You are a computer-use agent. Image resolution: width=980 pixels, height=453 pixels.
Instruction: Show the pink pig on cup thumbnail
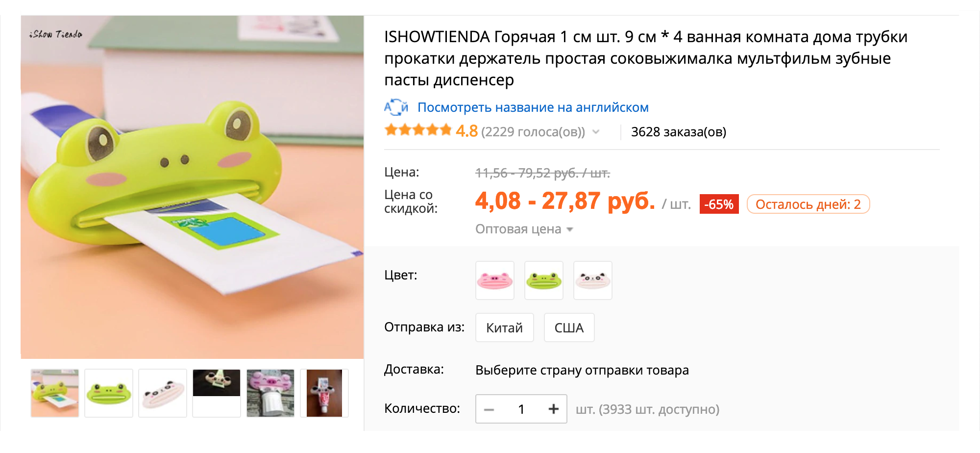[270, 393]
